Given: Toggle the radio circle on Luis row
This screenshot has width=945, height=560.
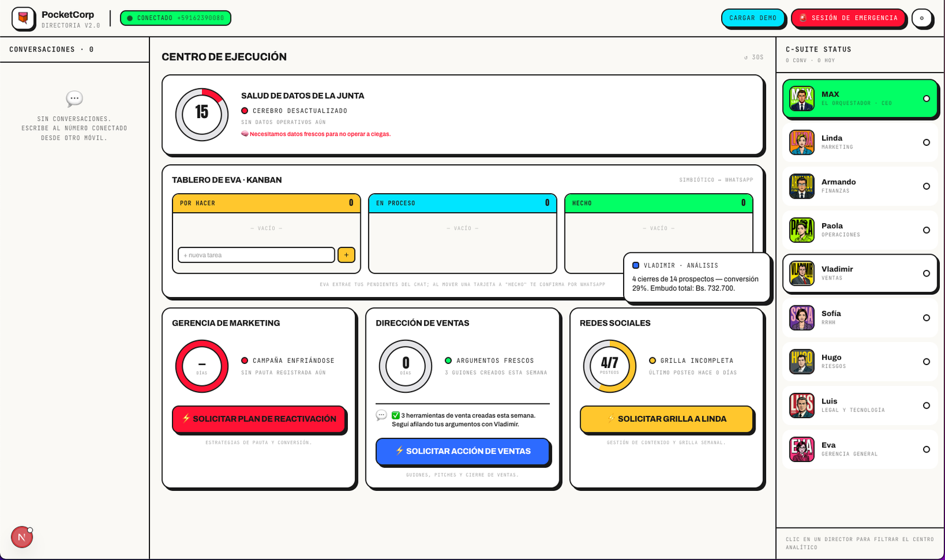Looking at the screenshot, I should [x=926, y=405].
